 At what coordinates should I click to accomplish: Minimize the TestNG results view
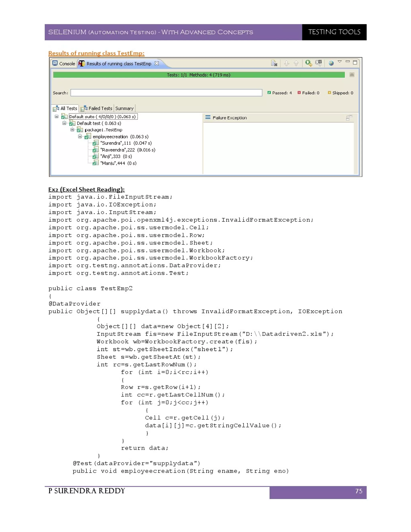click(x=348, y=62)
